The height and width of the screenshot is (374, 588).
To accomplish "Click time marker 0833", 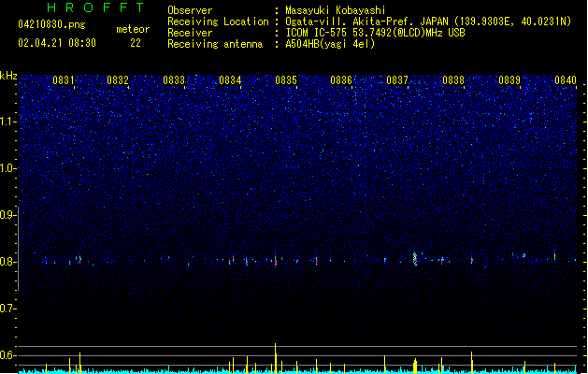I will (174, 80).
